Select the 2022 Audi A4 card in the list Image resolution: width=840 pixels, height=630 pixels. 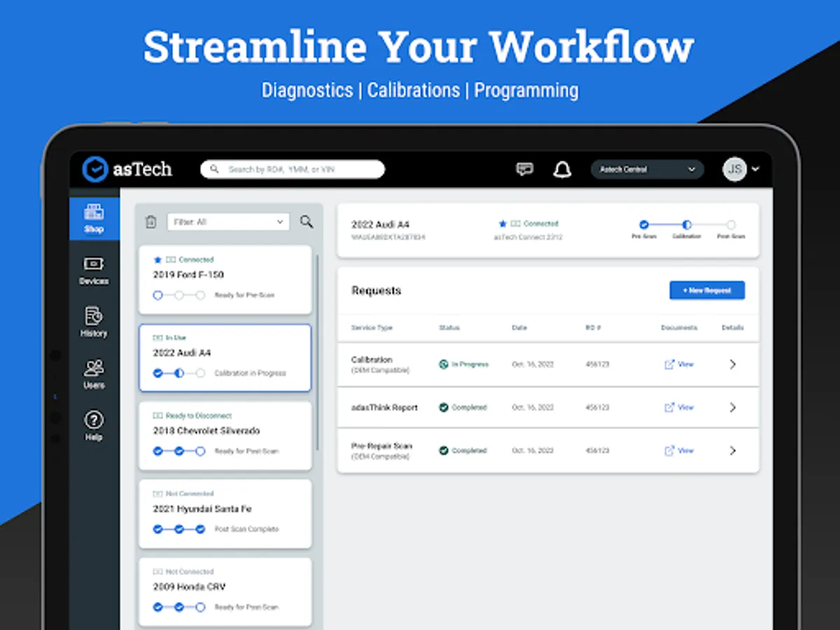click(x=225, y=358)
